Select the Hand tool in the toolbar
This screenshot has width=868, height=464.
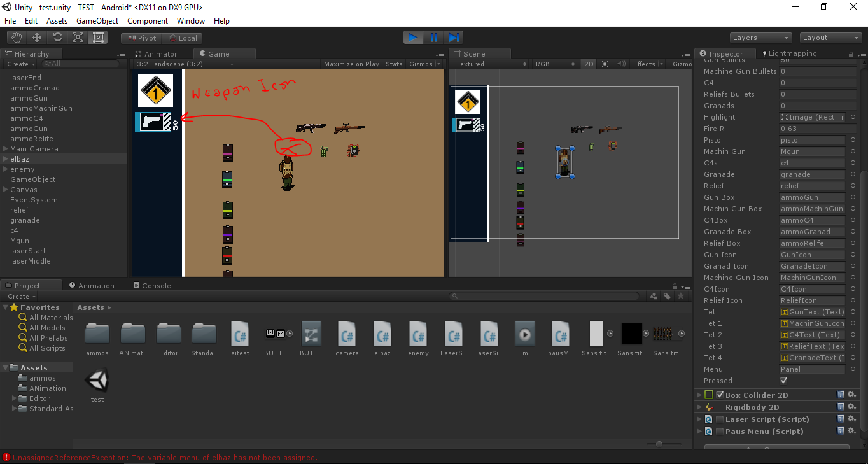[x=17, y=38]
